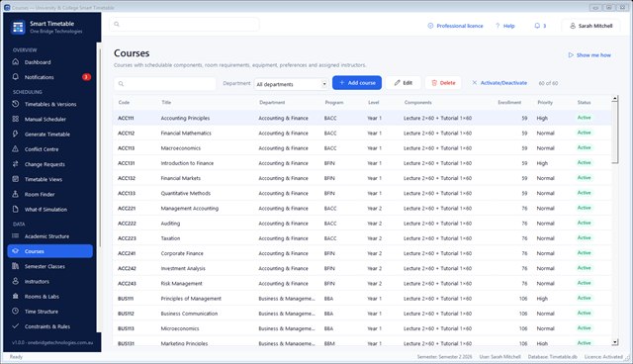The height and width of the screenshot is (364, 633).
Task: Open the All departments dropdown
Action: (x=291, y=84)
